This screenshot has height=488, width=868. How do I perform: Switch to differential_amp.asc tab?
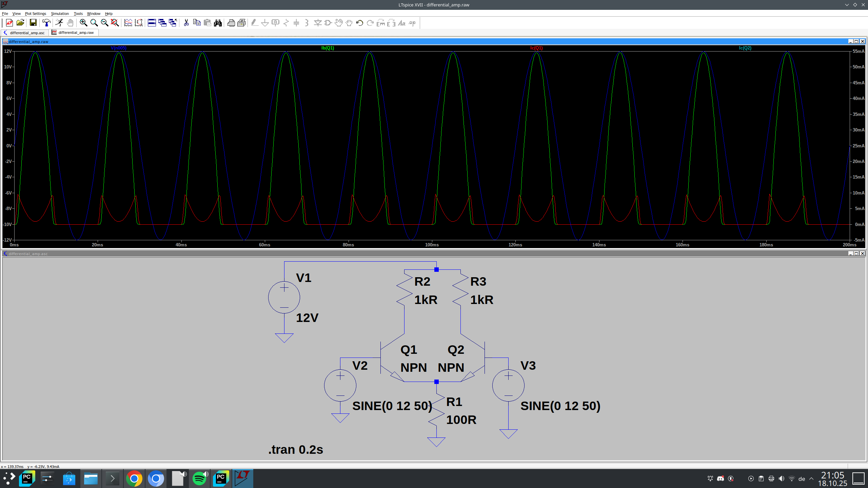(x=27, y=33)
